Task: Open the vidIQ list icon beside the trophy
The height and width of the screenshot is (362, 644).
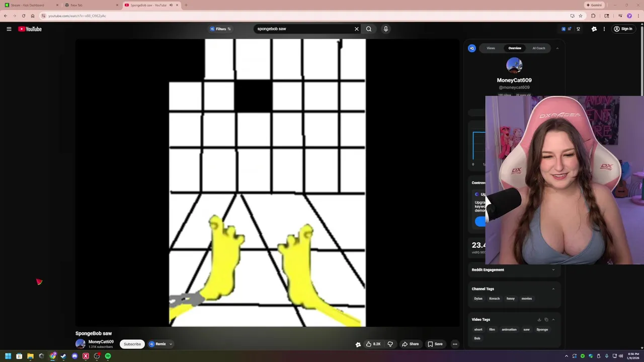Action: 570,29
